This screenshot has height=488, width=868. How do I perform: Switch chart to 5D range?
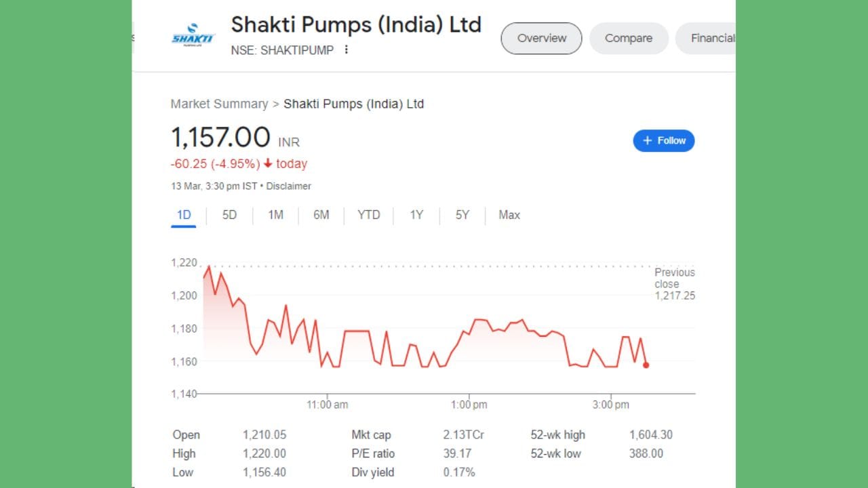tap(229, 215)
